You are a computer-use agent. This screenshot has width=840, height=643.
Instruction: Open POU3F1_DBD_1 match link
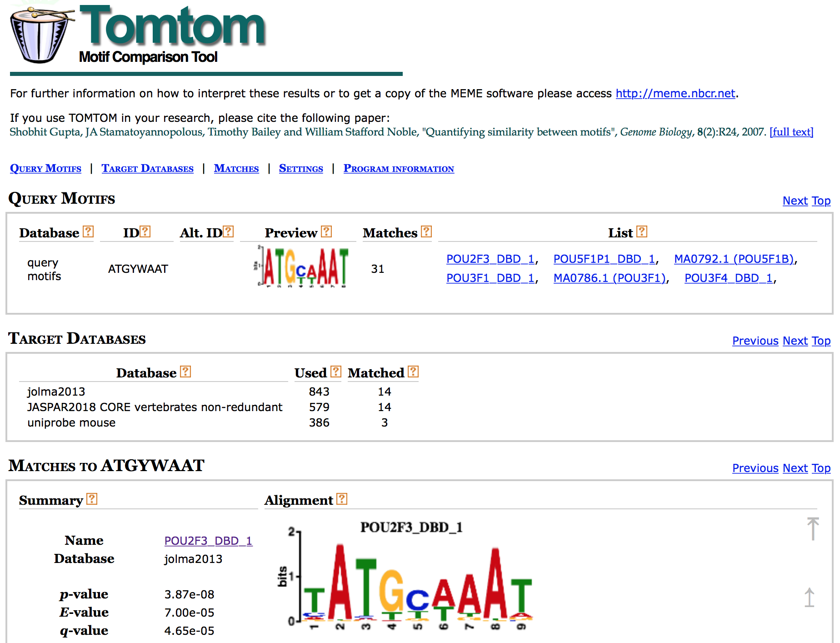490,278
